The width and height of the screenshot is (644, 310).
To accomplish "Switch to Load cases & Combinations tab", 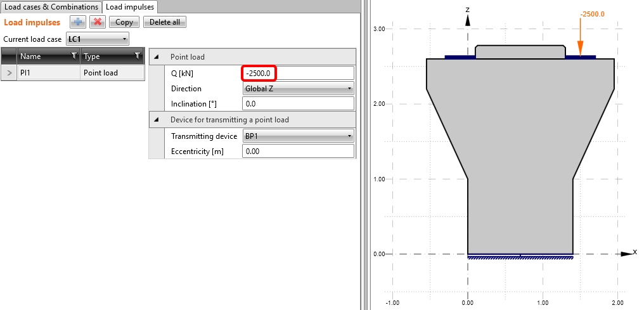I will [x=51, y=7].
